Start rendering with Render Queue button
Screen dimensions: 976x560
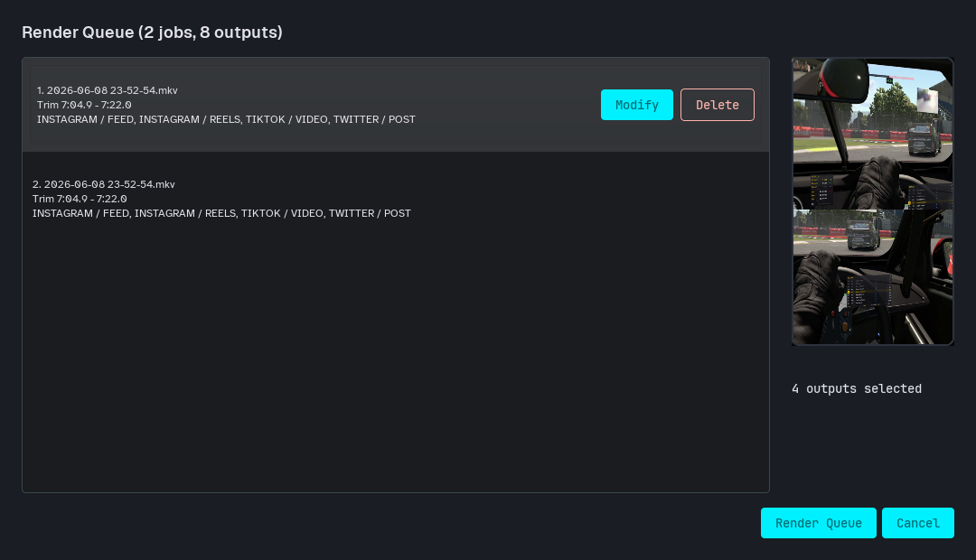(819, 523)
